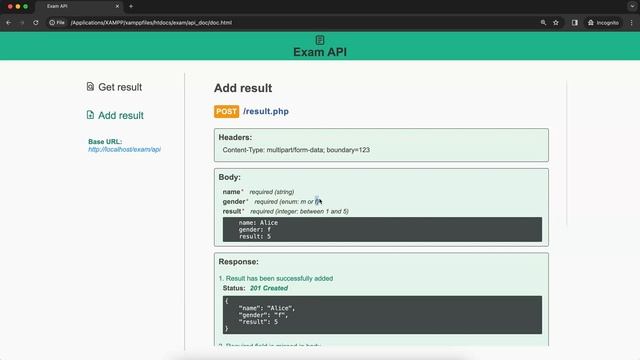Expand the tab search chevron
The width and height of the screenshot is (640, 360).
(x=632, y=6)
